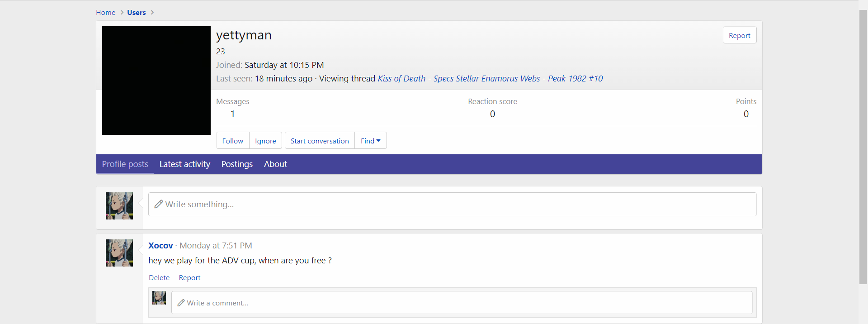Click avatar next to Write something box
This screenshot has height=324, width=868.
point(119,206)
